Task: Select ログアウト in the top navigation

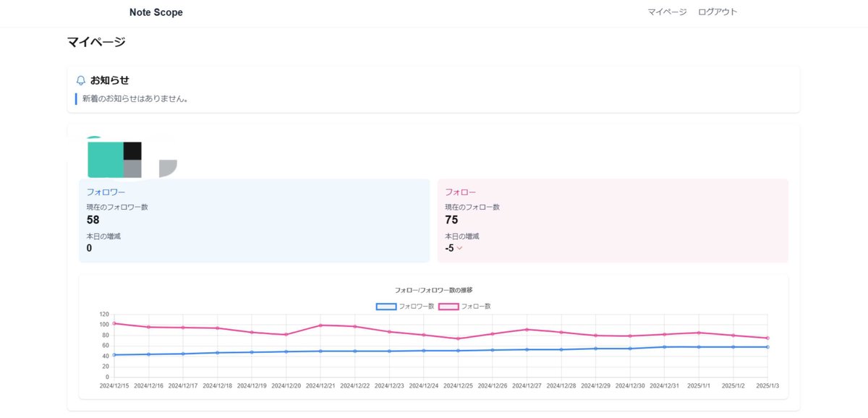Action: 718,12
